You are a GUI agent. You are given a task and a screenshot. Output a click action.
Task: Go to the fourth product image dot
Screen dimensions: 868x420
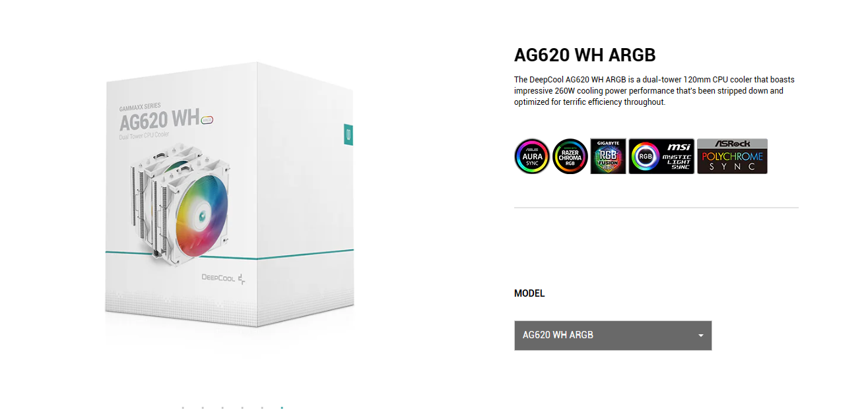(242, 408)
